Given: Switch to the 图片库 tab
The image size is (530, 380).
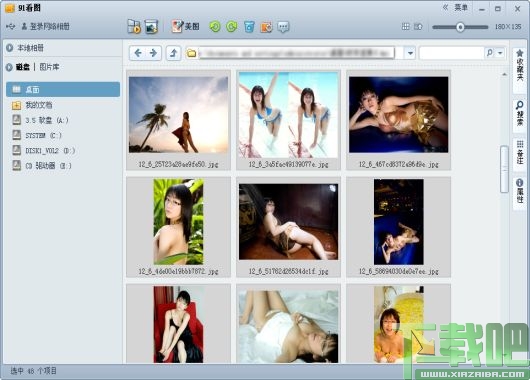Looking at the screenshot, I should point(49,67).
